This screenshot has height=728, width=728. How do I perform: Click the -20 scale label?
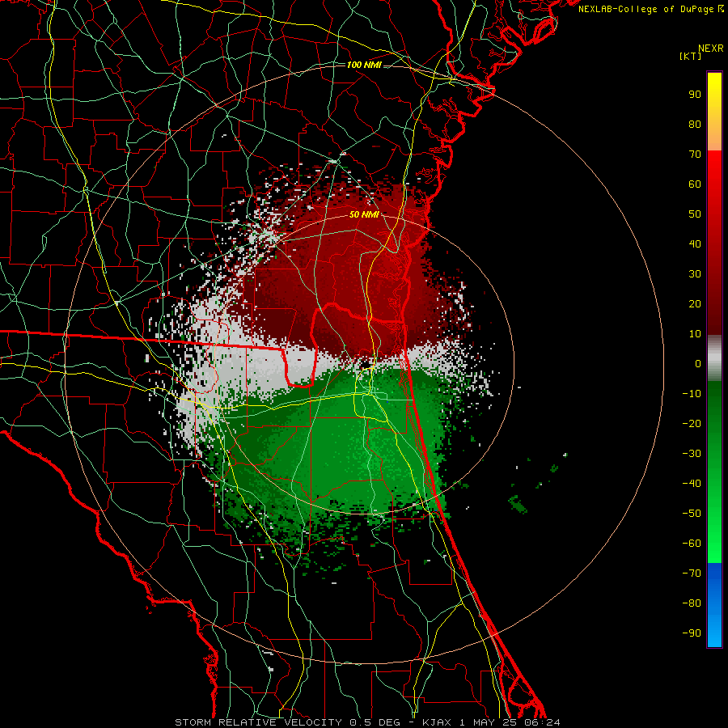point(692,423)
